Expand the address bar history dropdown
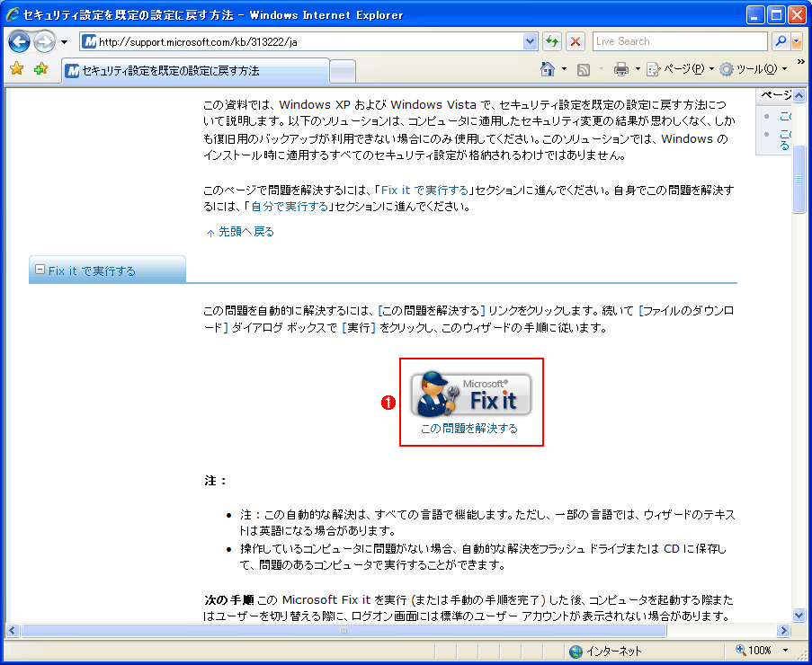 pyautogui.click(x=531, y=42)
